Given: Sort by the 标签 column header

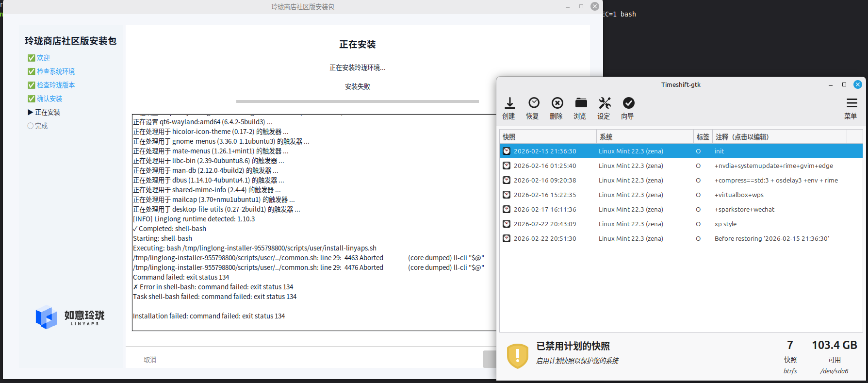Looking at the screenshot, I should [x=703, y=137].
